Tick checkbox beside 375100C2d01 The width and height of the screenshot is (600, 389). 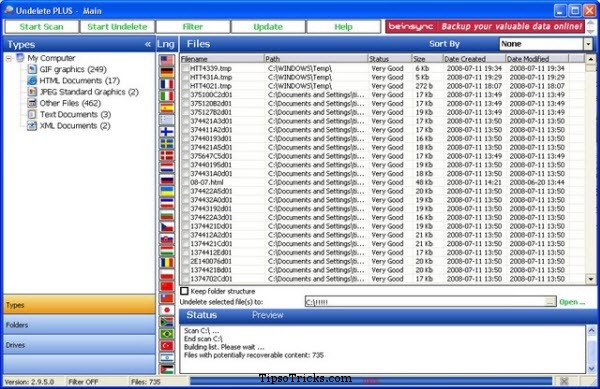(x=186, y=95)
